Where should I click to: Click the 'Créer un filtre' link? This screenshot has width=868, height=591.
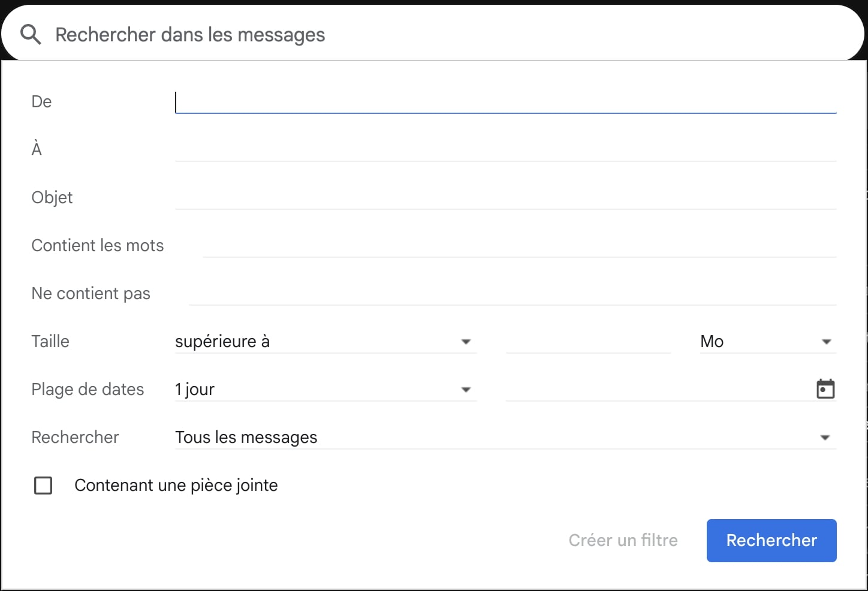[623, 540]
